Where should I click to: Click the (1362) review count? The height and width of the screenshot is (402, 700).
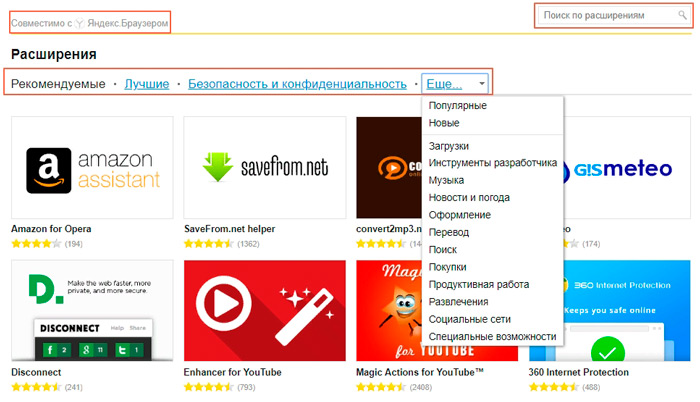(248, 244)
